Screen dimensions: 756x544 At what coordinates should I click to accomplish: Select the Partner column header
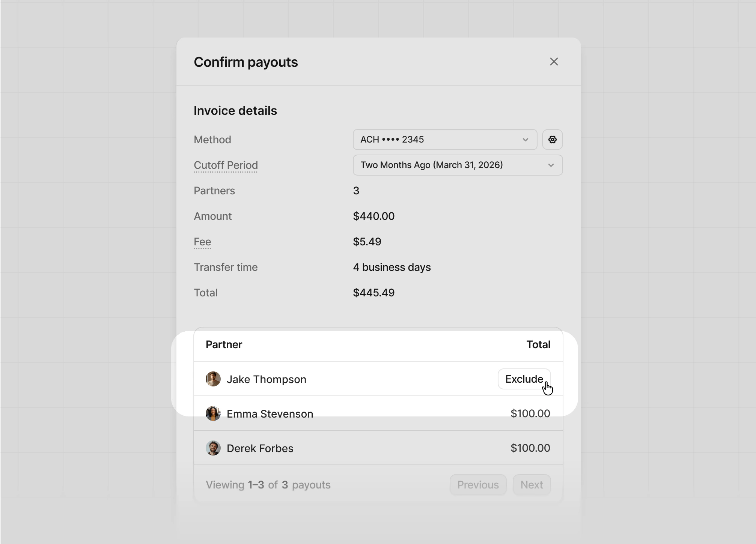coord(223,344)
